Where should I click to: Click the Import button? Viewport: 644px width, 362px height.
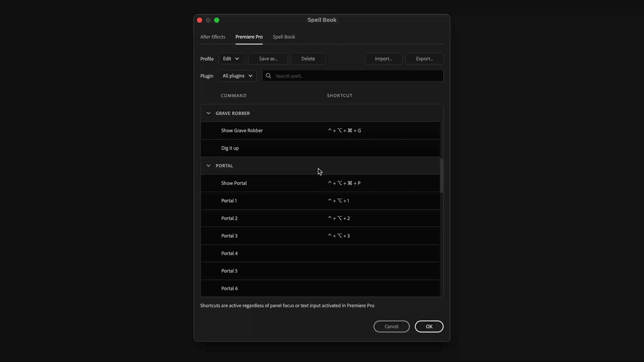point(383,59)
